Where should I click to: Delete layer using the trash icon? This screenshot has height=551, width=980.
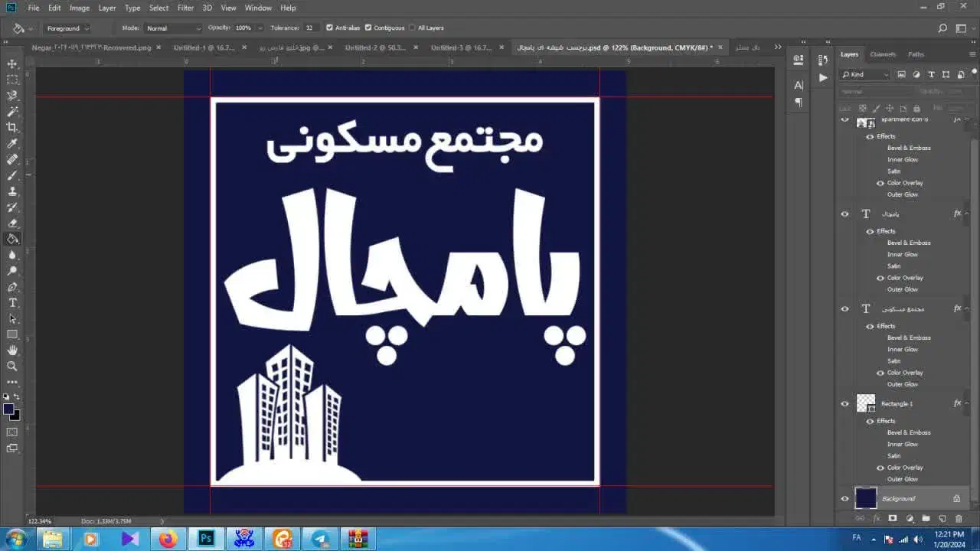pos(959,519)
